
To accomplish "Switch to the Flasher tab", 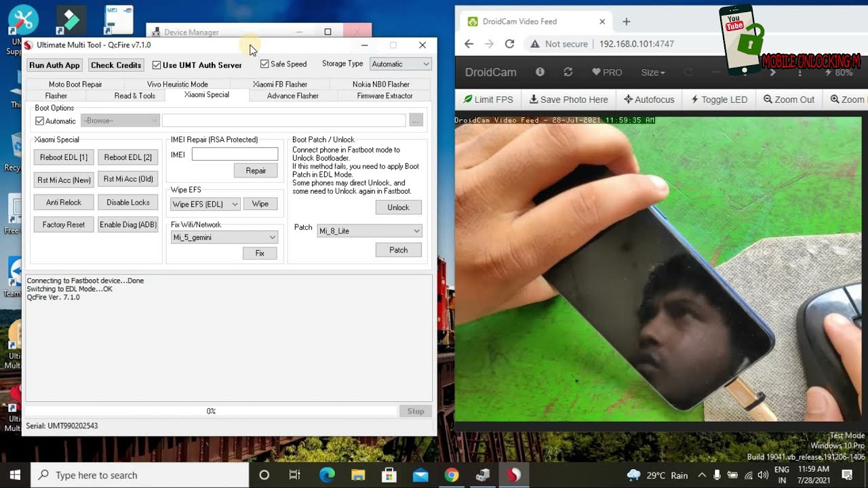I will pyautogui.click(x=56, y=96).
